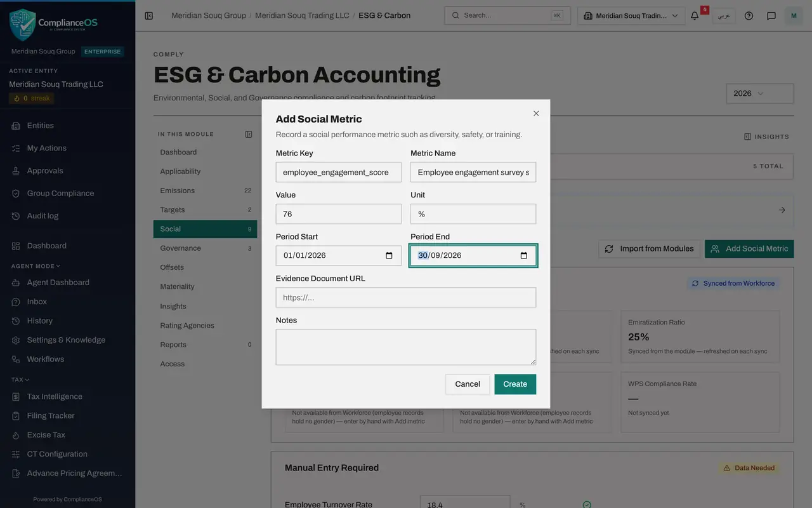Open the Meridian Souq Trading entity switcher
This screenshot has height=508, width=812.
[x=631, y=15]
